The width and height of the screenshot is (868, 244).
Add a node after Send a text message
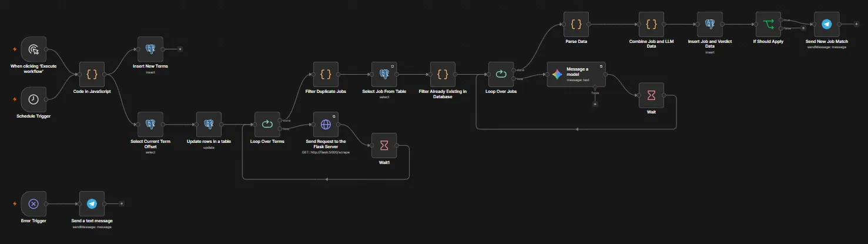pyautogui.click(x=122, y=203)
